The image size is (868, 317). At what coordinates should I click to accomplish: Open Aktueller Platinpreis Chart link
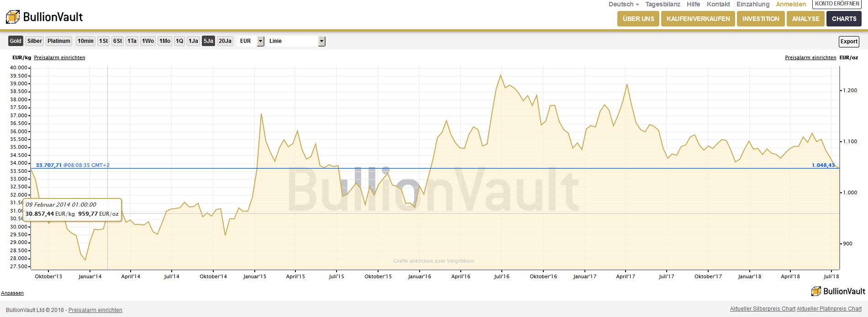(829, 309)
